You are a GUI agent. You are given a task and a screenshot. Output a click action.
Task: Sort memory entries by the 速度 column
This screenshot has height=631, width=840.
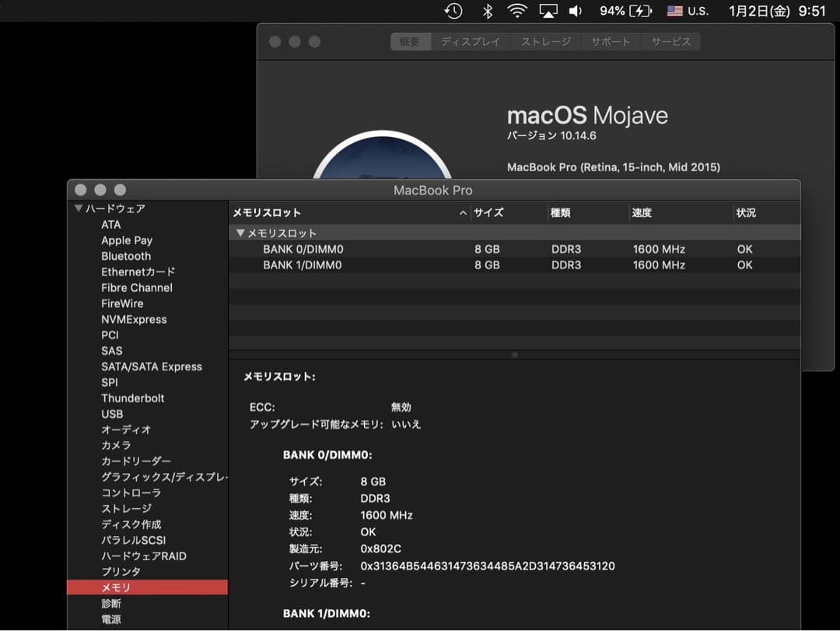click(x=642, y=212)
